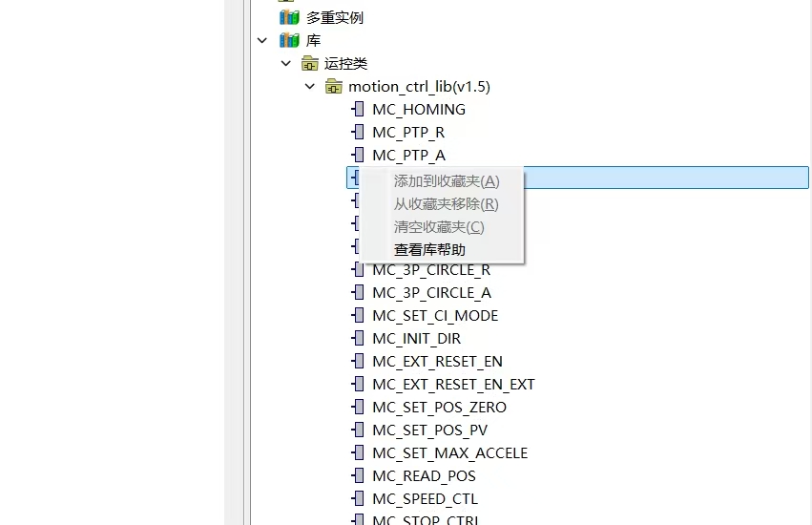
Task: Select the MC_EXT_RESET_EN text
Action: (437, 361)
